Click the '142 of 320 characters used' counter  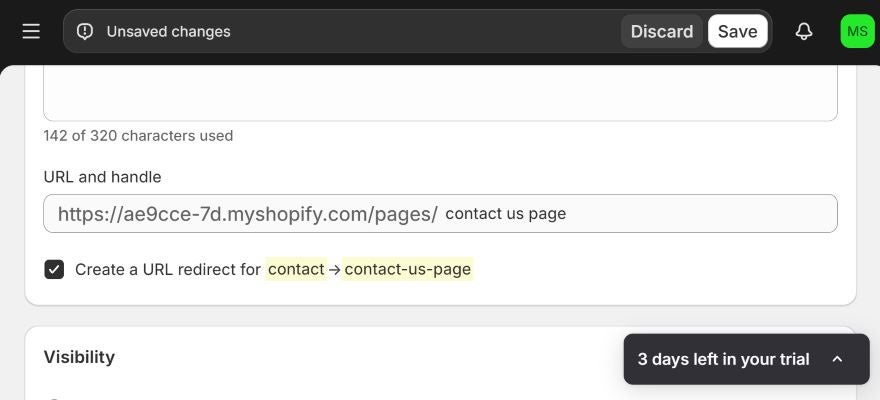[138, 136]
